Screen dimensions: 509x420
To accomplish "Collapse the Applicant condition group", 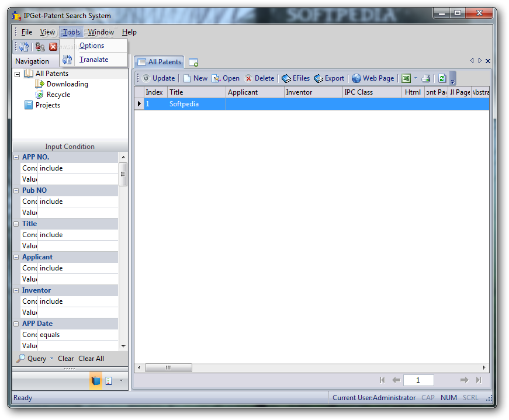I will [x=16, y=257].
